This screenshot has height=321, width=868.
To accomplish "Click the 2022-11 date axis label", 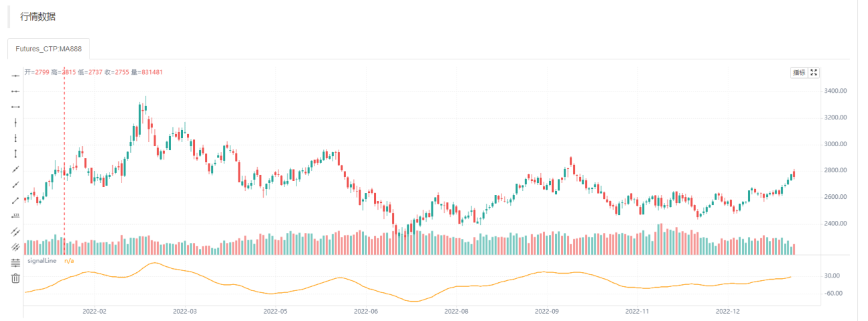I will [x=637, y=311].
